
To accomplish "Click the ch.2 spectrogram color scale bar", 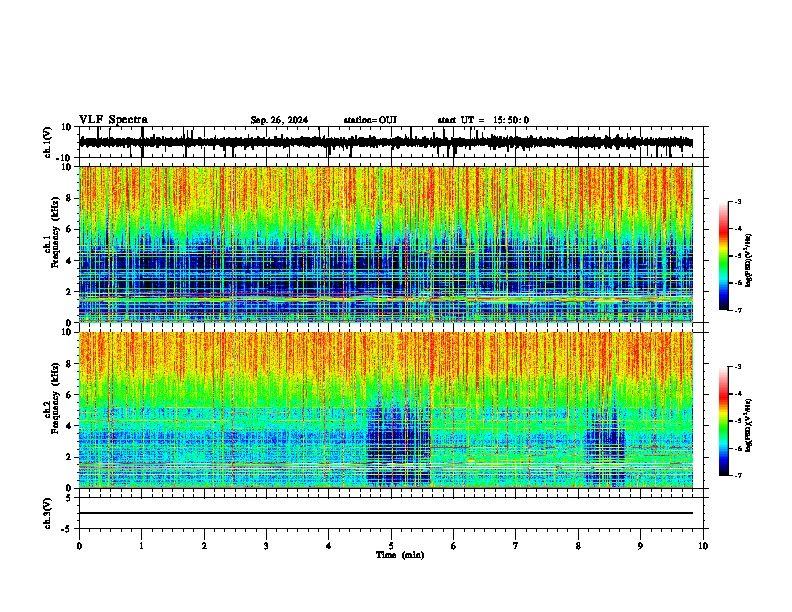I will coord(724,421).
